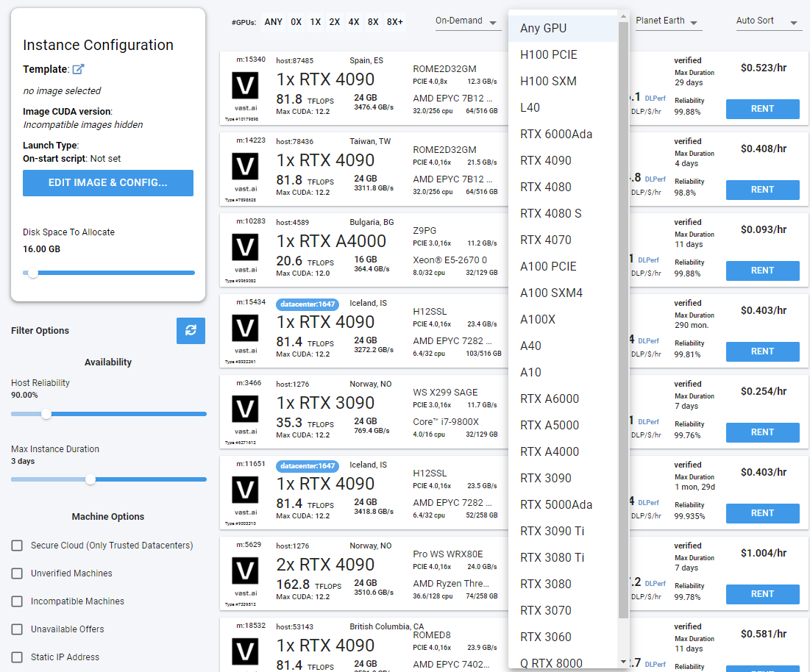This screenshot has height=672, width=810.
Task: Click vast.ai logo on Norway RTX 3090 offer
Action: [245, 410]
